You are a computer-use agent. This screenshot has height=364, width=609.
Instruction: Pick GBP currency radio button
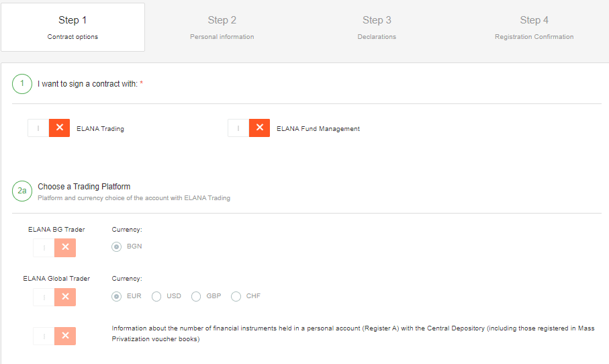tap(196, 296)
